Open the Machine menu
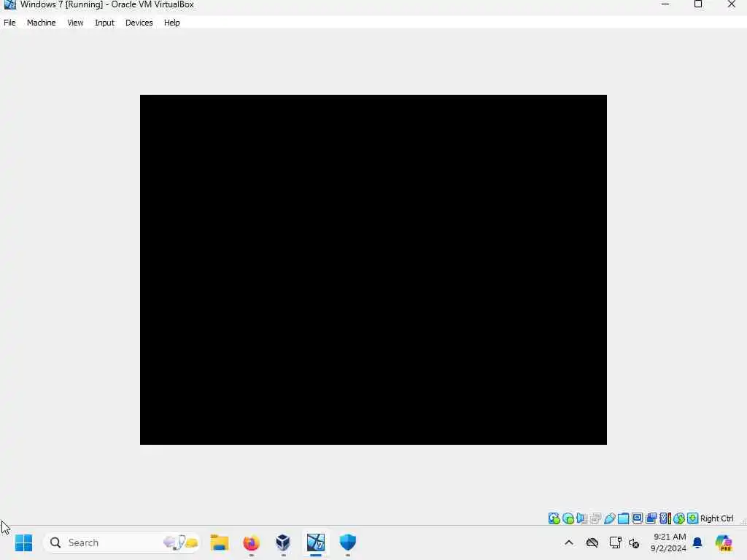 (x=41, y=23)
